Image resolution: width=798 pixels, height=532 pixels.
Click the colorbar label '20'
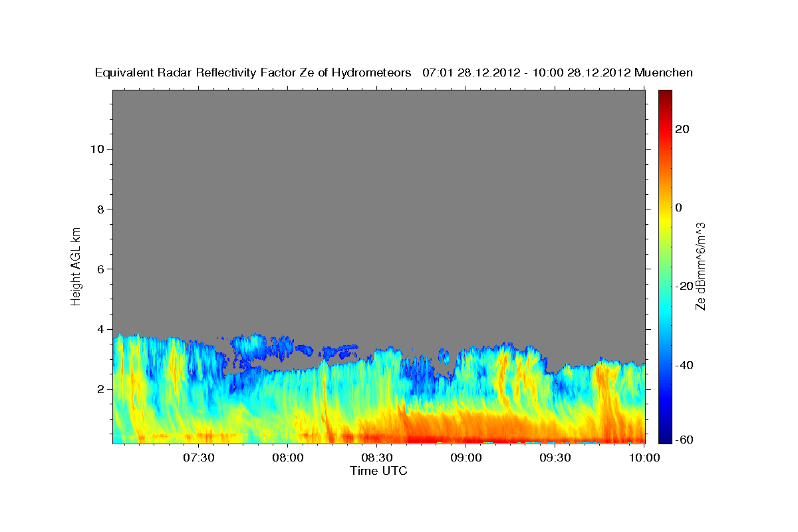tap(682, 129)
